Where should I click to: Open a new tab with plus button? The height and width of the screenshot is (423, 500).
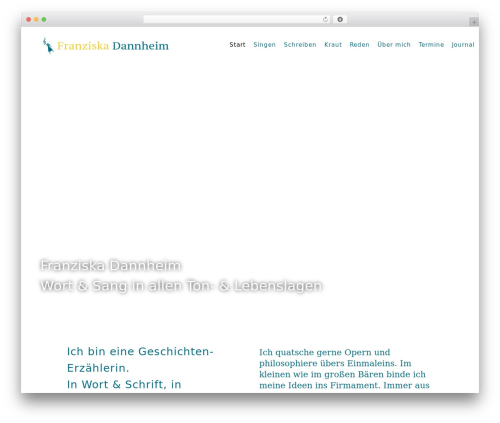[474, 22]
